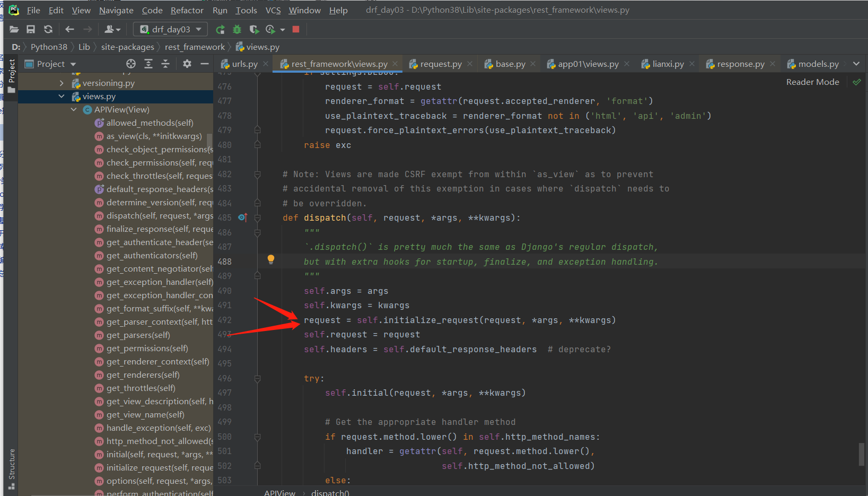
Task: Collapse the views.py tree node
Action: click(x=62, y=97)
